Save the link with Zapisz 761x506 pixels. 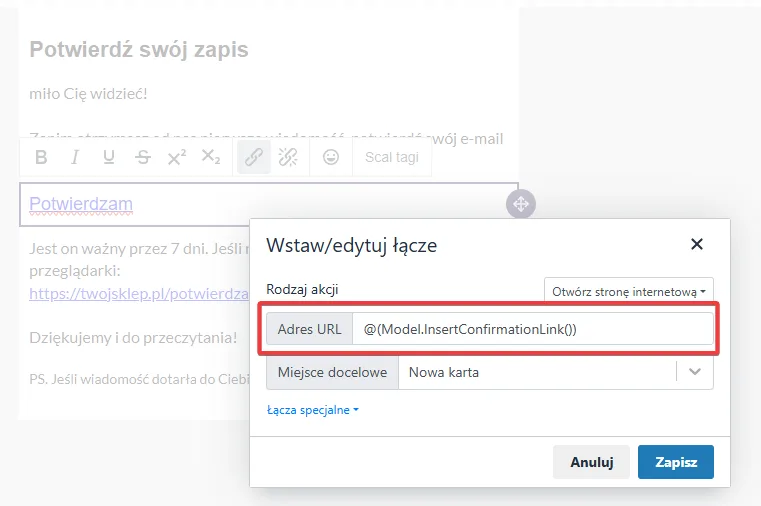676,462
